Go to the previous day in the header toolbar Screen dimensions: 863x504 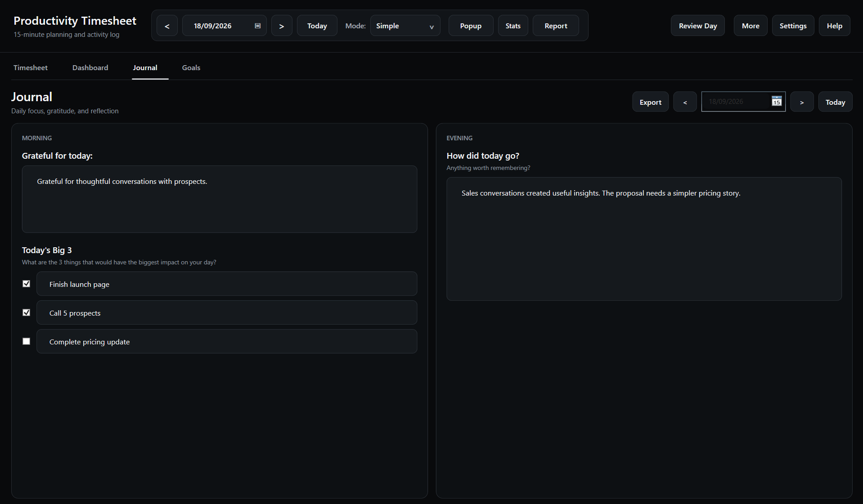167,26
